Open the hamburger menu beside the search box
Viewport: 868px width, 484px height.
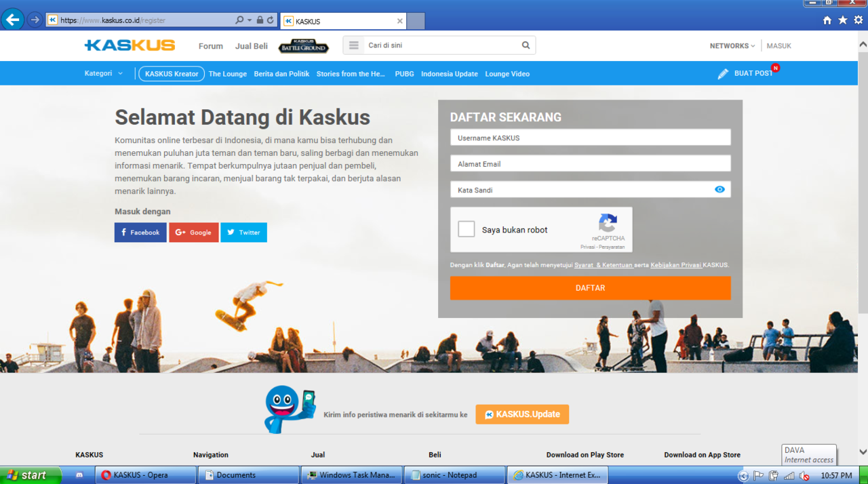click(353, 45)
